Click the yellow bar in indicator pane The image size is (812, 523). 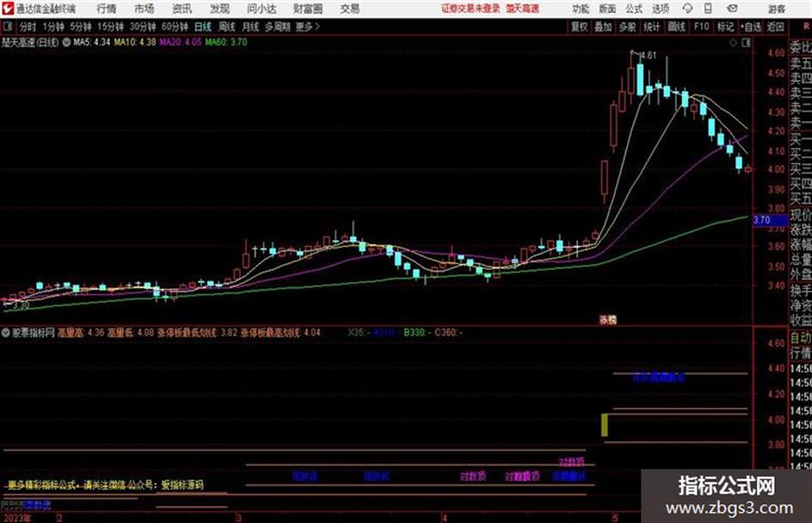(x=604, y=425)
